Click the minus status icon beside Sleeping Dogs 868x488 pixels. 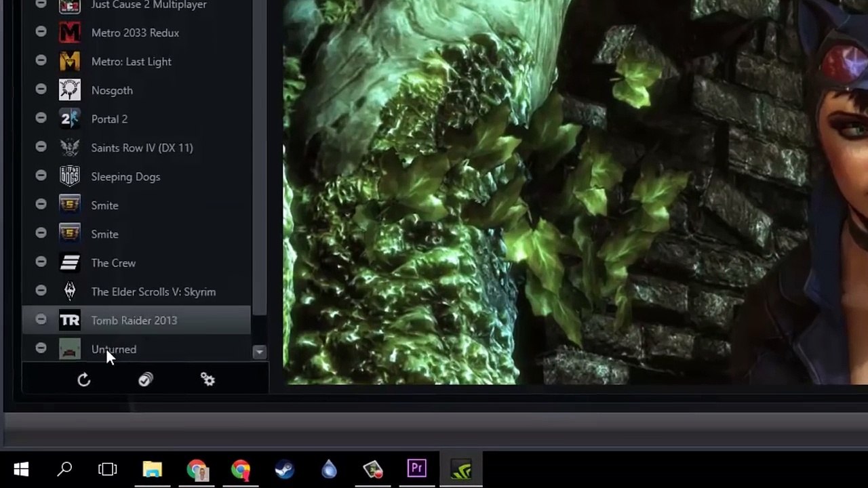(41, 176)
